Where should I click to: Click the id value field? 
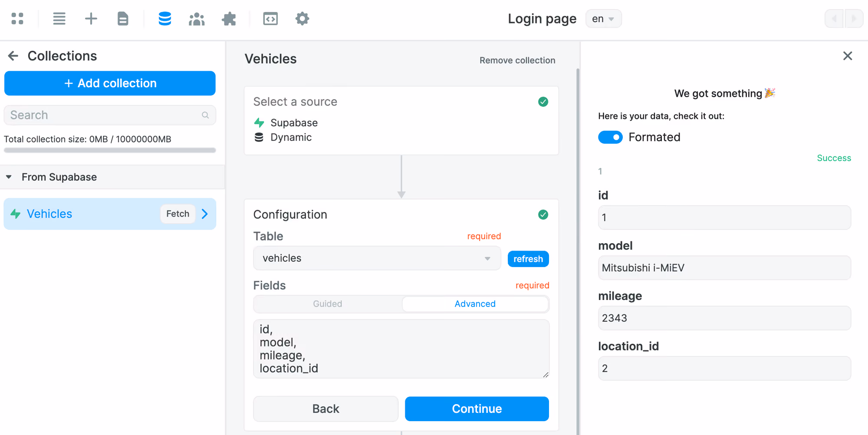point(724,217)
